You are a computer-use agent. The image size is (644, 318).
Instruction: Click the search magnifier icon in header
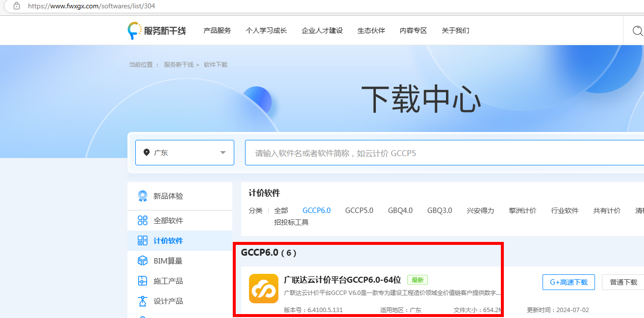(x=637, y=31)
